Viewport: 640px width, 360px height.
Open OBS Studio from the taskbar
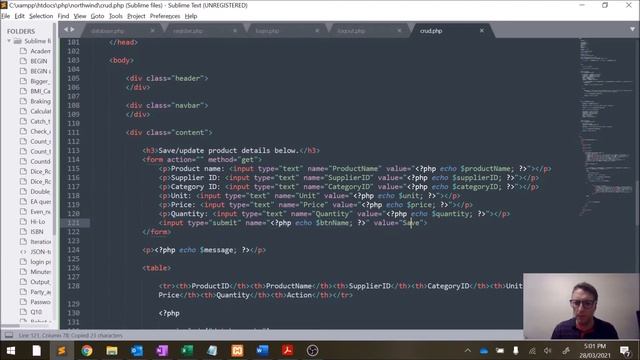(x=312, y=351)
